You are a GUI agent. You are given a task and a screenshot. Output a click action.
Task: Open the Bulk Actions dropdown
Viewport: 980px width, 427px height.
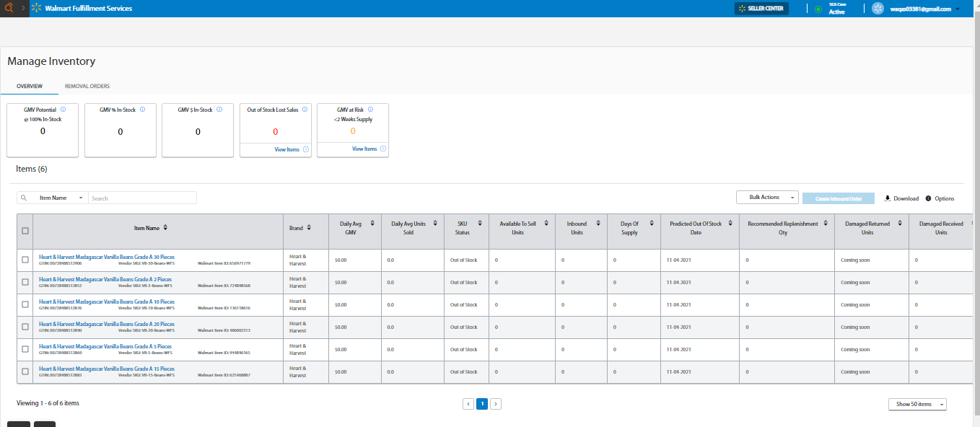coord(767,197)
